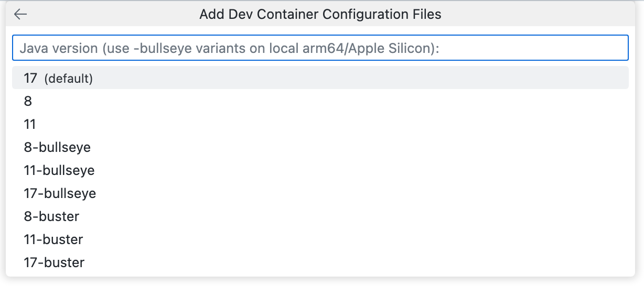Focus the Java version input field
The image size is (644, 286).
[320, 48]
